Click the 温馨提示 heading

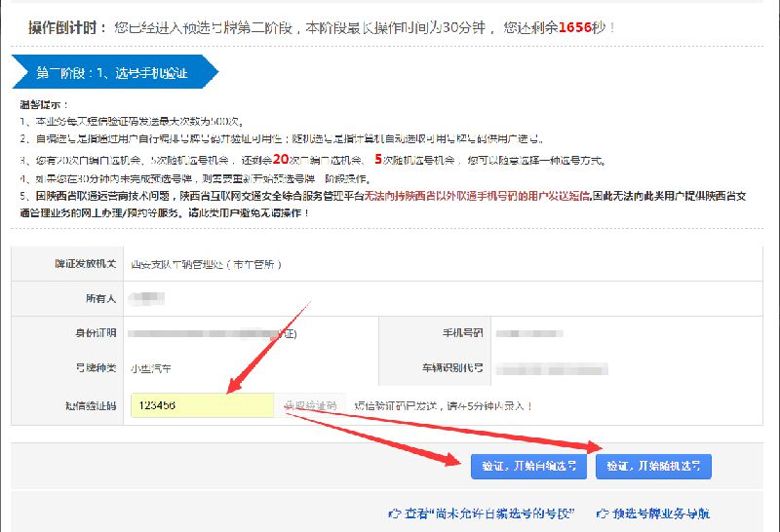(x=44, y=104)
